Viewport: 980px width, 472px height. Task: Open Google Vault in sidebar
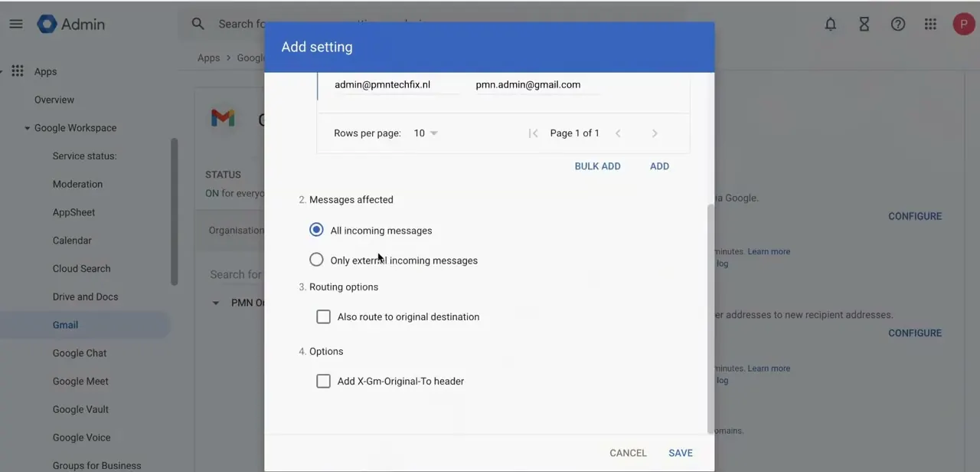81,409
